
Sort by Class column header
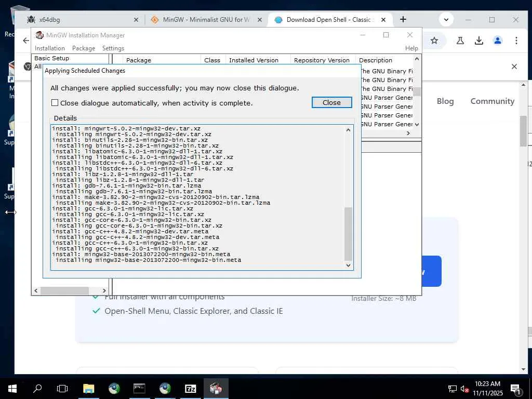click(213, 60)
